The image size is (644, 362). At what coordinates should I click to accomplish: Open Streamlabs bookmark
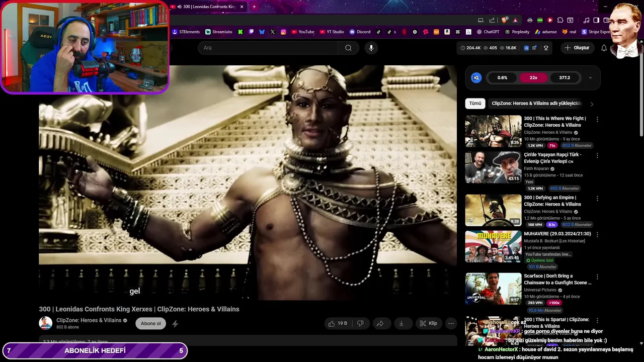pyautogui.click(x=218, y=32)
